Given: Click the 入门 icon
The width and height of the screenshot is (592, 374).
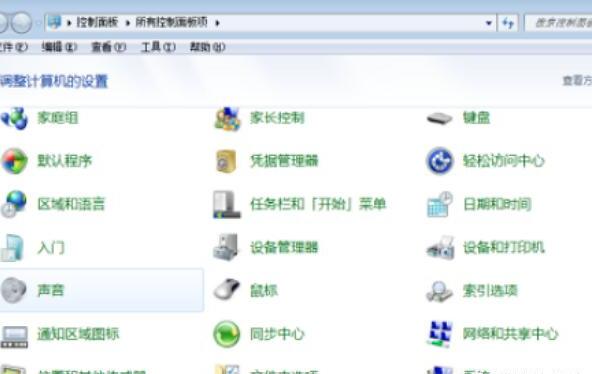Looking at the screenshot, I should pyautogui.click(x=12, y=248).
